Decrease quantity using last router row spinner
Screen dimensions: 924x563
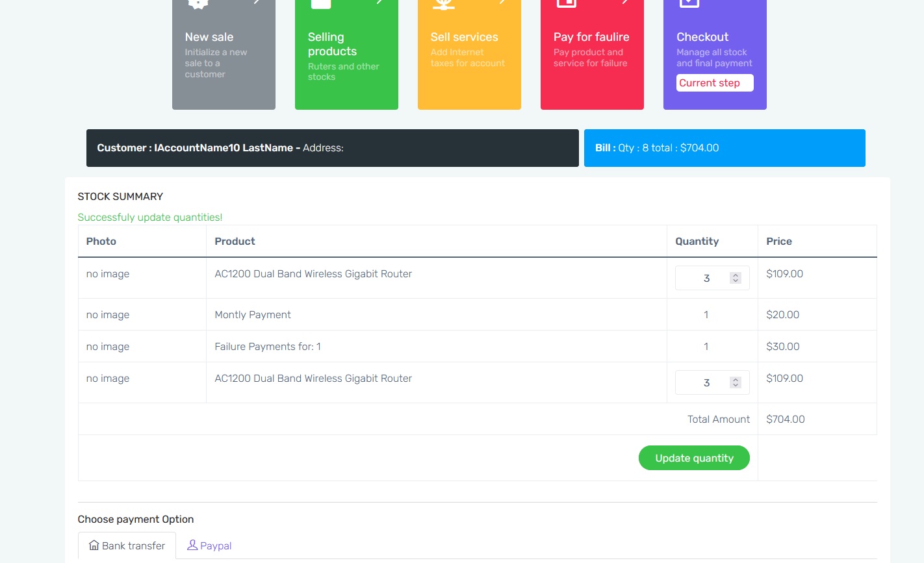736,386
